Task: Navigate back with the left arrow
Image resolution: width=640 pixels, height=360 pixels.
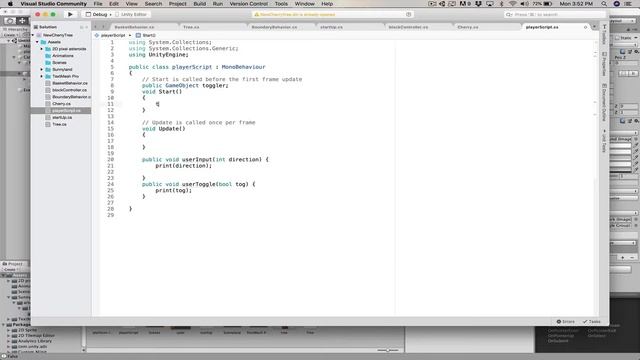Action: pyautogui.click(x=96, y=27)
